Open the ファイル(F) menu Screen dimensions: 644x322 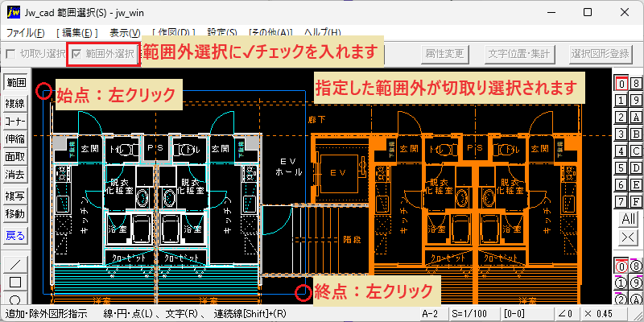25,32
